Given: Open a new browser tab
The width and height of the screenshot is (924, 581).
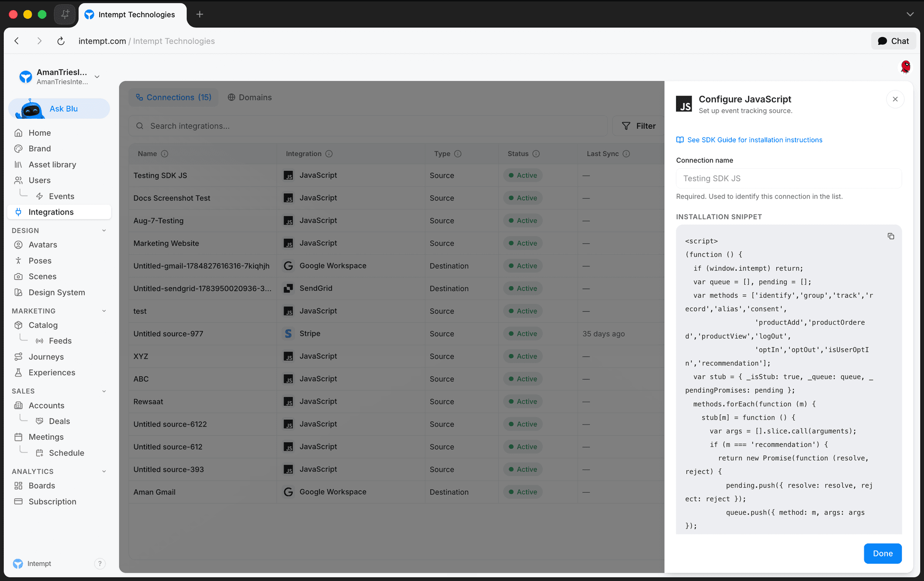Looking at the screenshot, I should 200,14.
